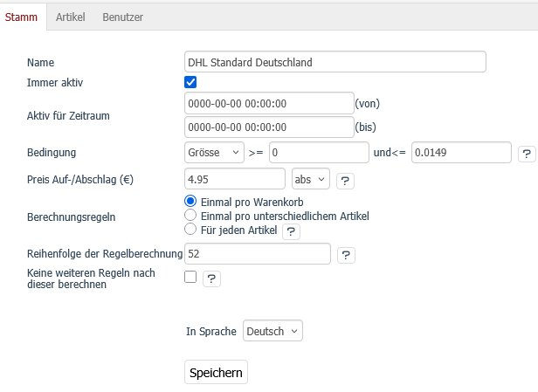Click the upper limit field showing 0.0149
Viewport: 538px width, 392px height.
click(x=460, y=153)
